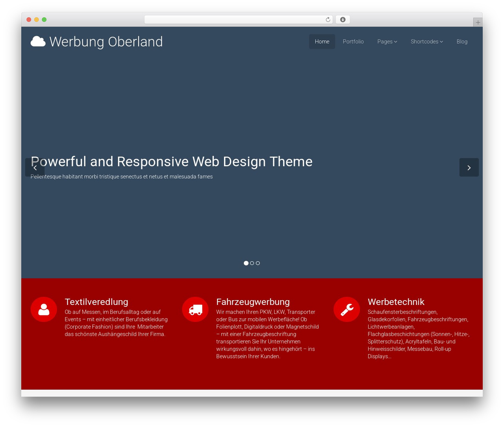Select the second slider pagination dot

252,263
